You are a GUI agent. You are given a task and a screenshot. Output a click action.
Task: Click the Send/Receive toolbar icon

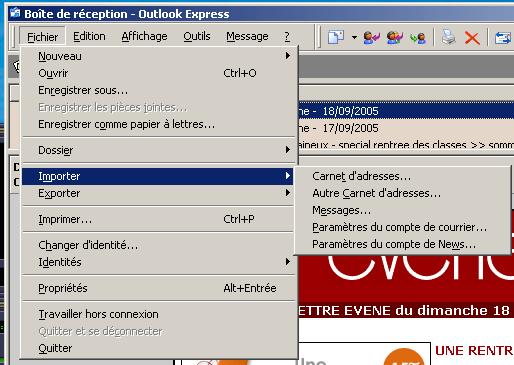coord(503,37)
